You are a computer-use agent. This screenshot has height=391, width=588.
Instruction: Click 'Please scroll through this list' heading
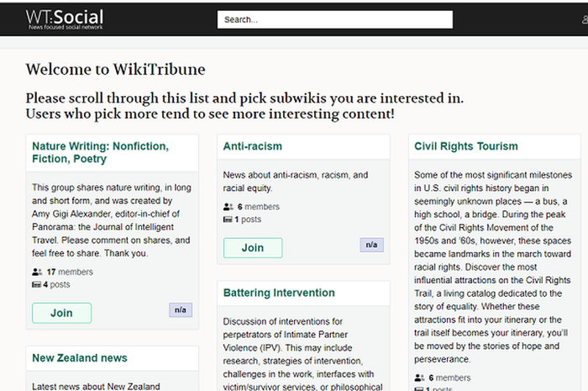(244, 106)
